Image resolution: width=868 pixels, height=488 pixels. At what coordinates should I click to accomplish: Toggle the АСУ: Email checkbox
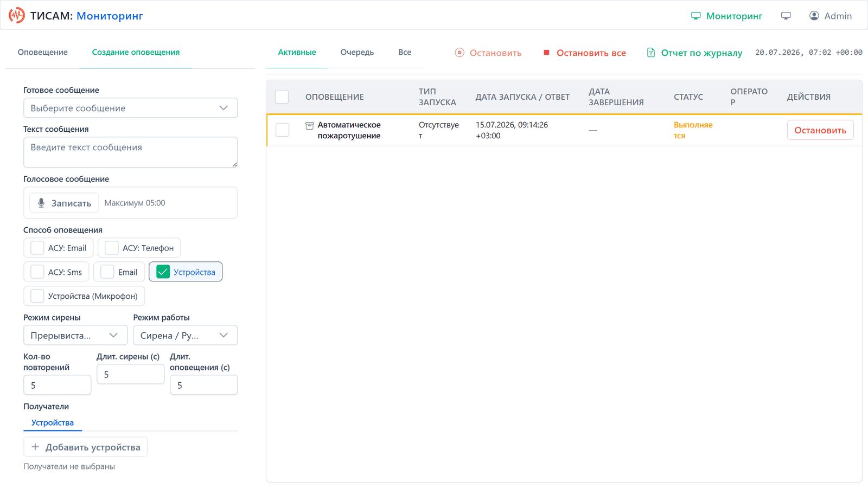point(37,248)
